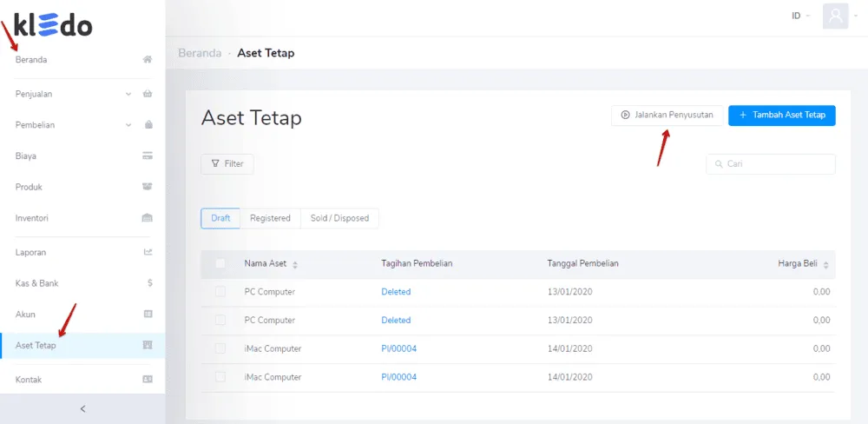Switch to the Sold / Disposed tab

click(339, 218)
